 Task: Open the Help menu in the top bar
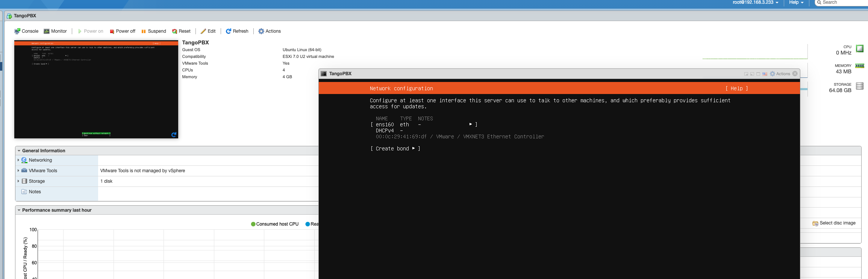point(797,3)
